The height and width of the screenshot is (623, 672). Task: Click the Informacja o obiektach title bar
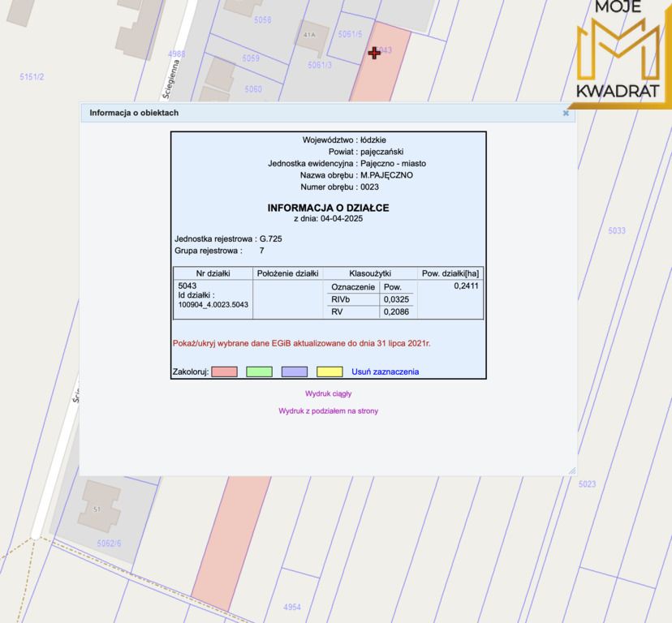[328, 113]
